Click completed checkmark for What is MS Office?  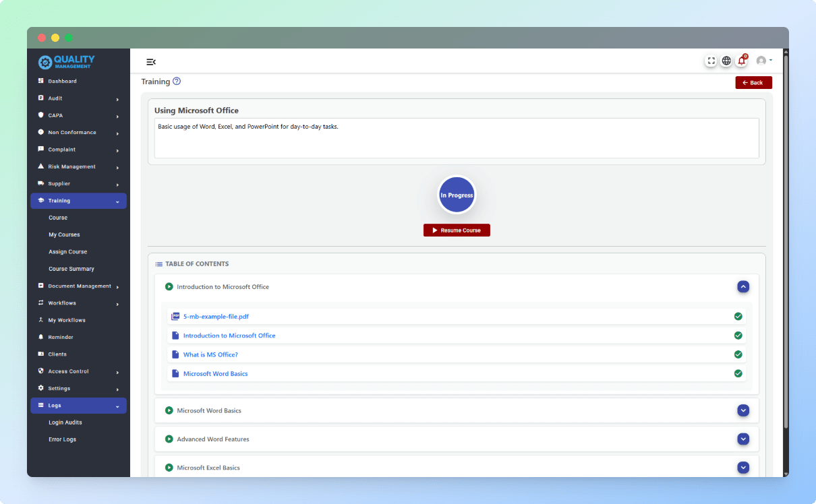(738, 354)
